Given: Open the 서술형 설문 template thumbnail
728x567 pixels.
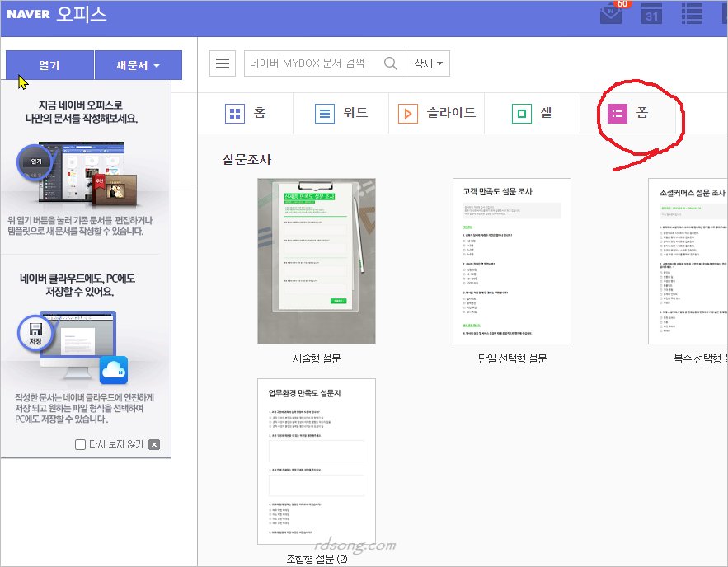Looking at the screenshot, I should tap(316, 261).
